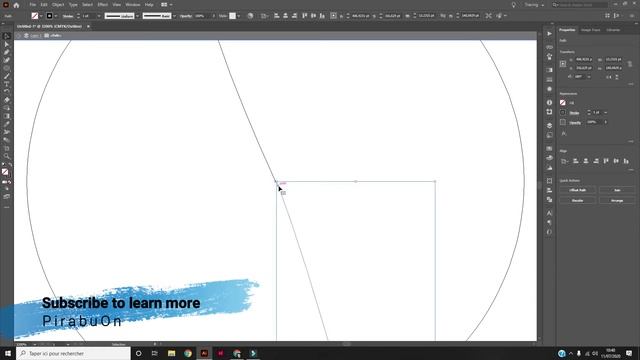Open the Object menu
The image size is (640, 360).
point(58,5)
